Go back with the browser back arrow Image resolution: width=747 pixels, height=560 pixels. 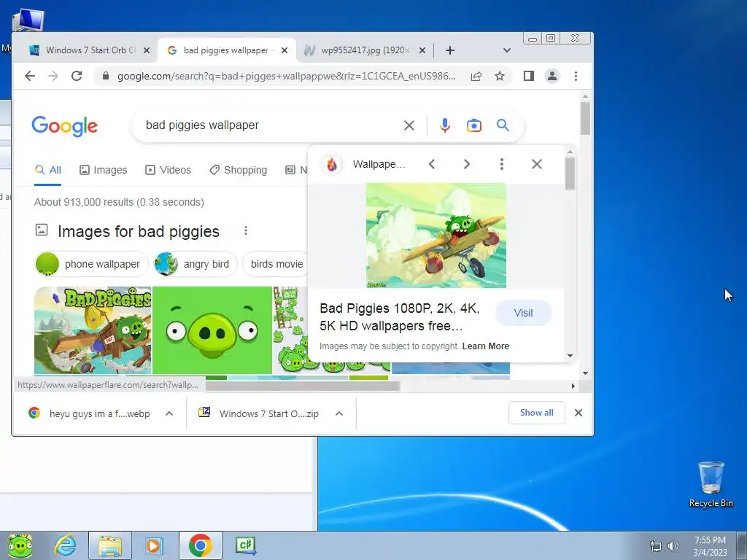point(30,76)
